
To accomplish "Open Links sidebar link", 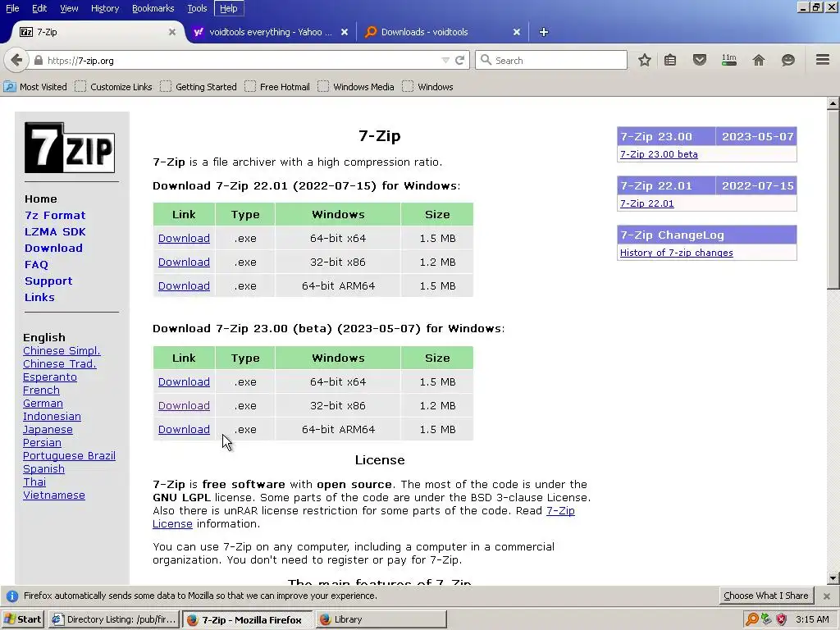I will pos(39,297).
